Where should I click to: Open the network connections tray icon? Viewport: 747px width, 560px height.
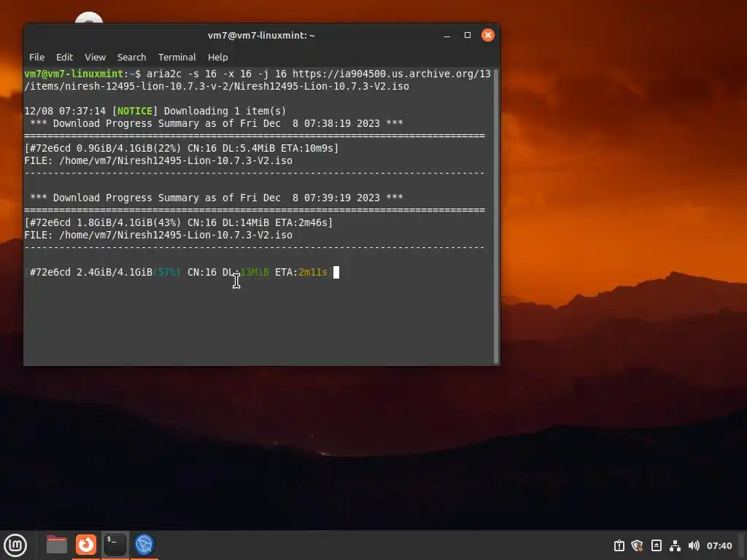coord(675,545)
